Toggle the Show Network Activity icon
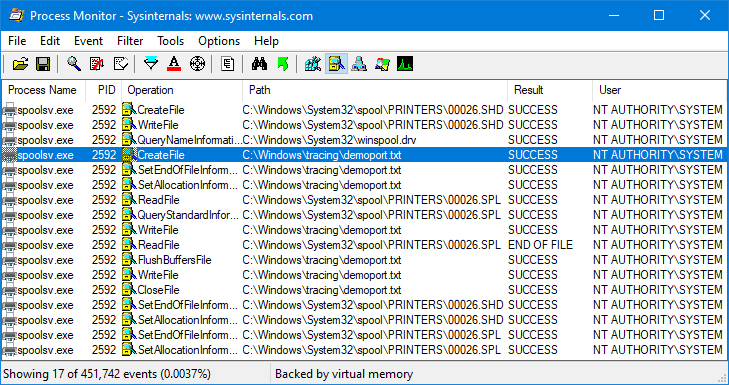The image size is (729, 385). point(359,64)
